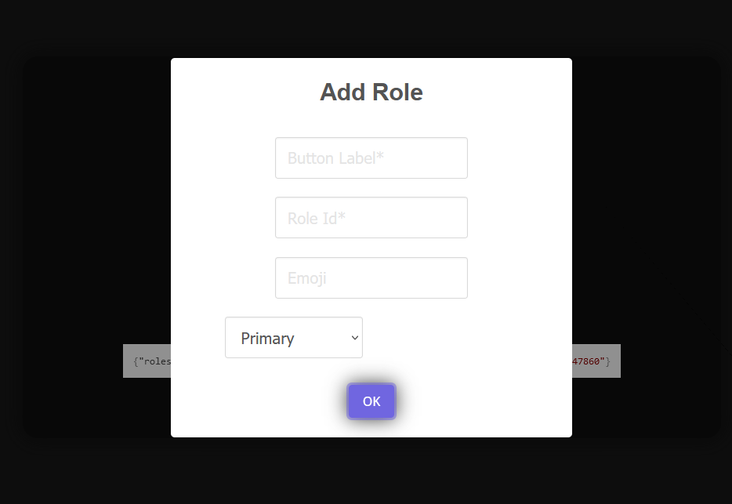Place cursor on the "Emoji" placeholder text

tap(307, 278)
